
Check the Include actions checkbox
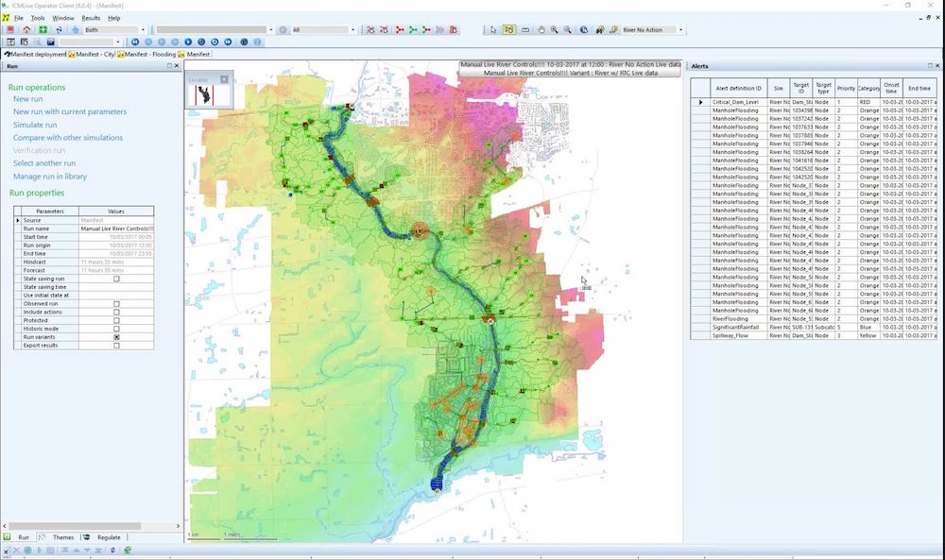116,312
